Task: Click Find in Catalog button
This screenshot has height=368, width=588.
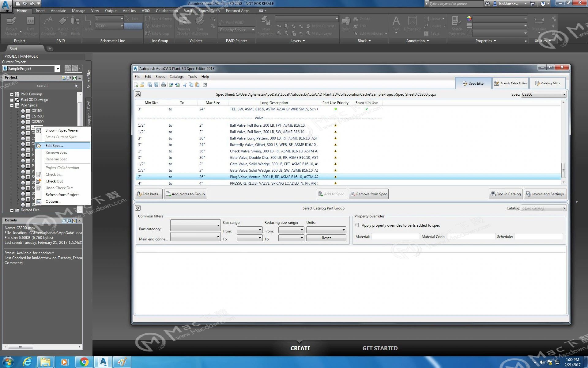Action: 506,194
